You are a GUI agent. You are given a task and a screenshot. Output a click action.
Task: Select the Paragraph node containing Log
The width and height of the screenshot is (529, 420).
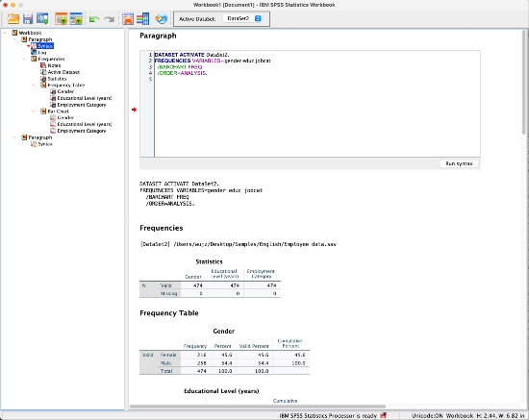(37, 39)
